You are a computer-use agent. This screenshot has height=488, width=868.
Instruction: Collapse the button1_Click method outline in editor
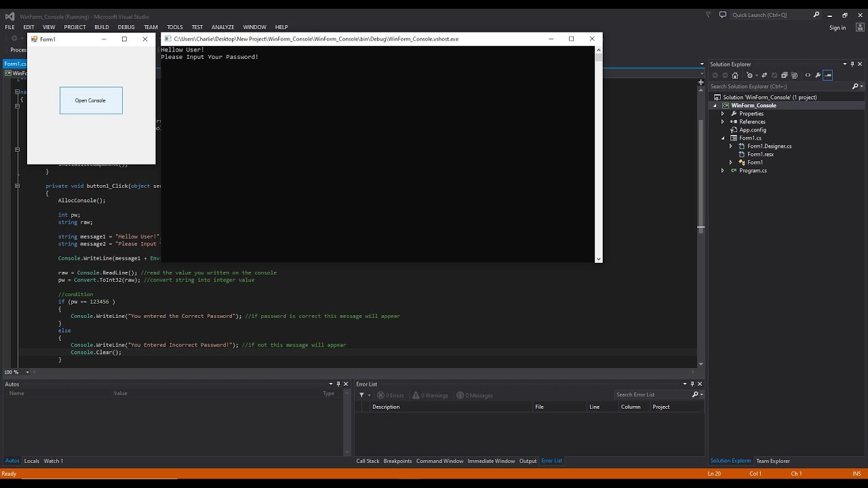pyautogui.click(x=18, y=186)
